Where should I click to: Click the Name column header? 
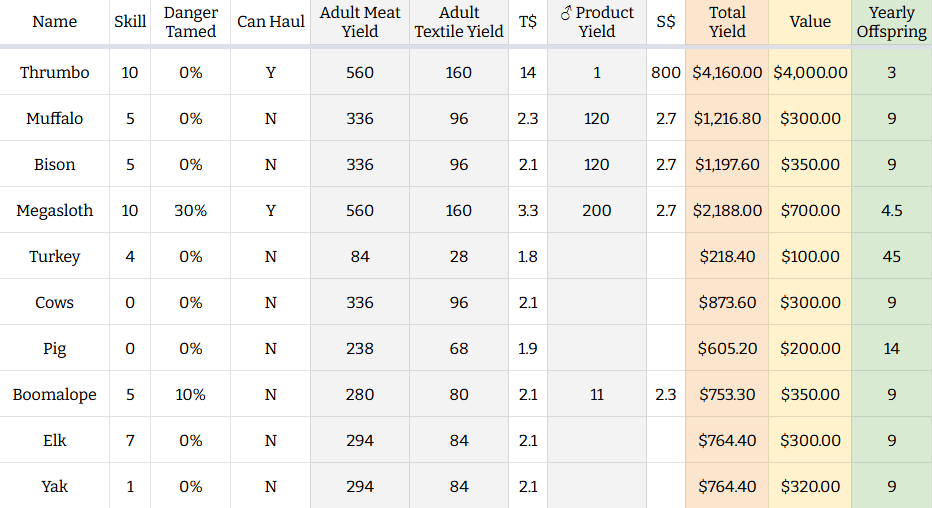tap(54, 22)
